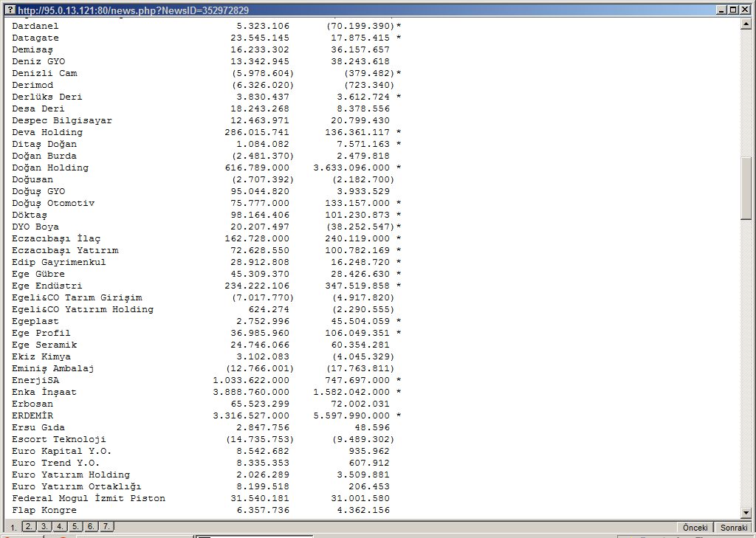Viewport: 756px width, 538px height.
Task: Click the Eczacıbaşı Yatırım name
Action: coord(65,250)
